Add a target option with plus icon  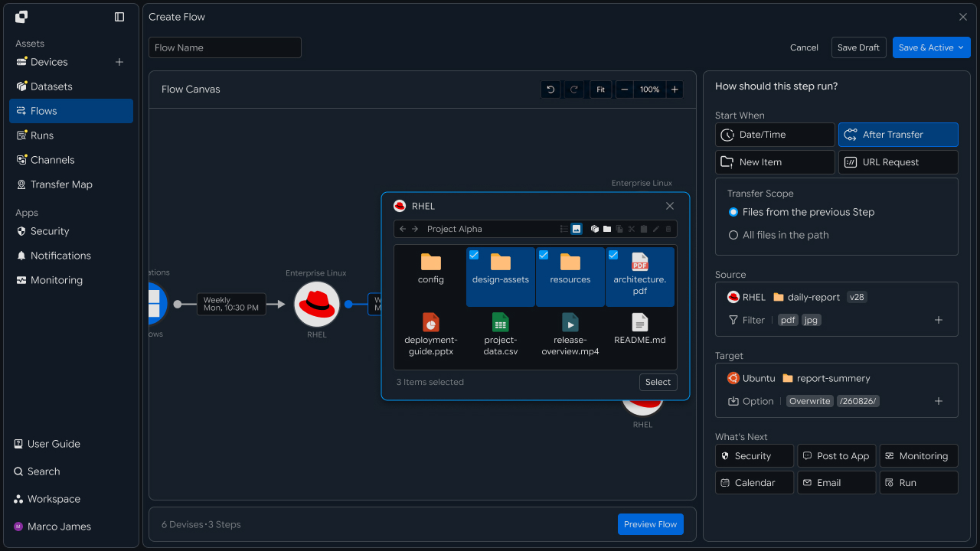coord(939,401)
